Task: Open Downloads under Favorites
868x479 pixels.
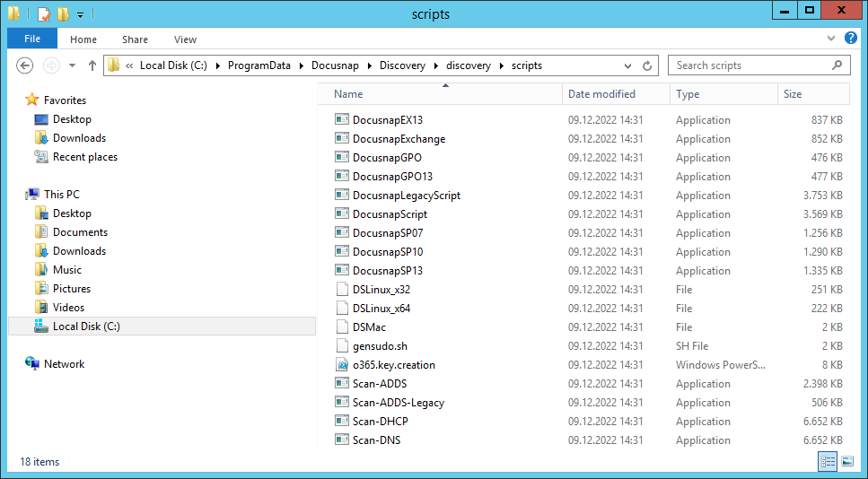Action: [79, 138]
